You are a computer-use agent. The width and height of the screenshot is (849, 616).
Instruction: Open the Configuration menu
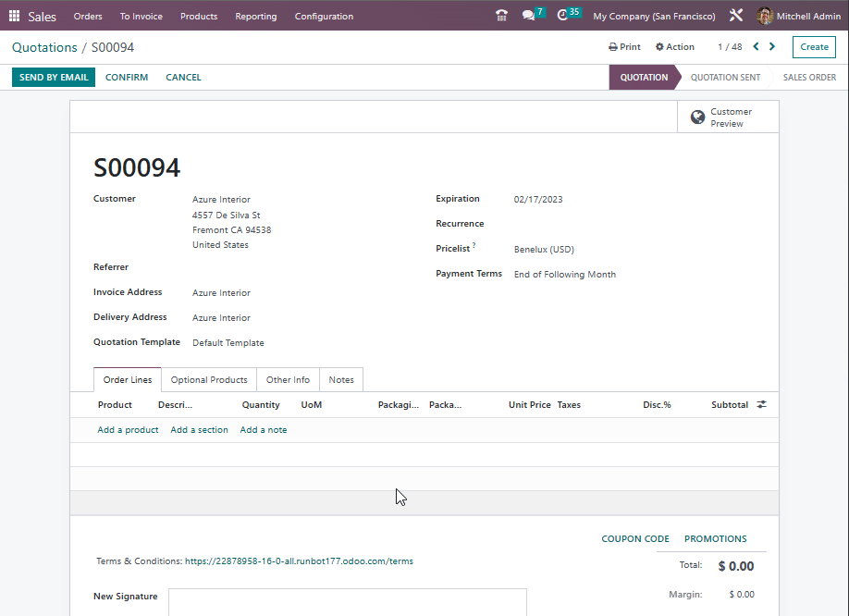[x=324, y=17]
